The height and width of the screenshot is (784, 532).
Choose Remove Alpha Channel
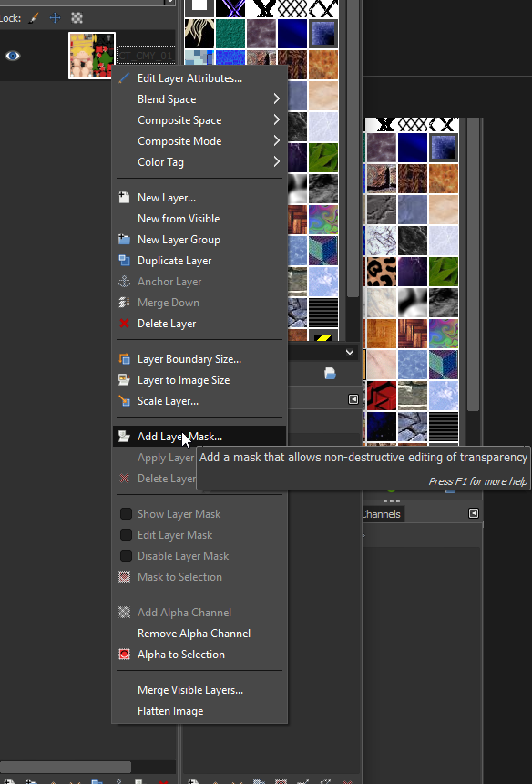coord(199,634)
